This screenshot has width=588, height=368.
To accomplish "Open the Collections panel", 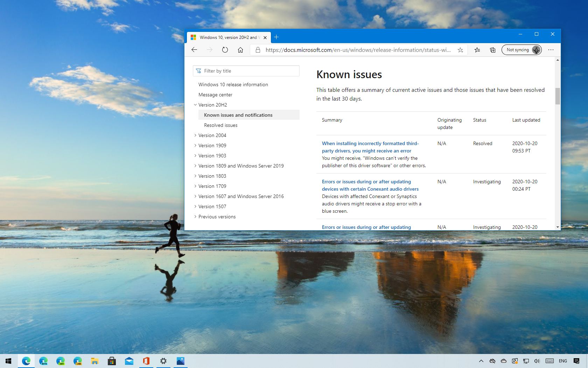I will point(492,50).
